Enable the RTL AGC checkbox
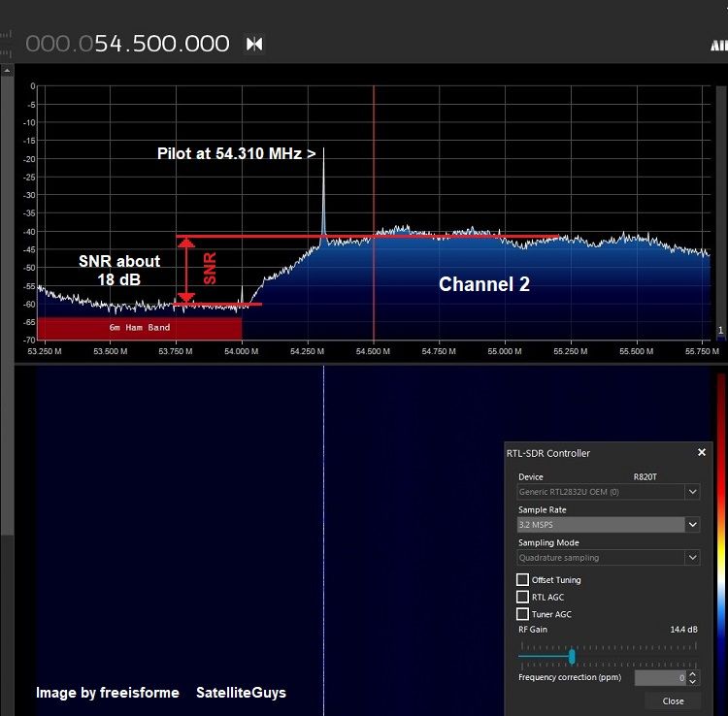This screenshot has width=728, height=716. [522, 597]
